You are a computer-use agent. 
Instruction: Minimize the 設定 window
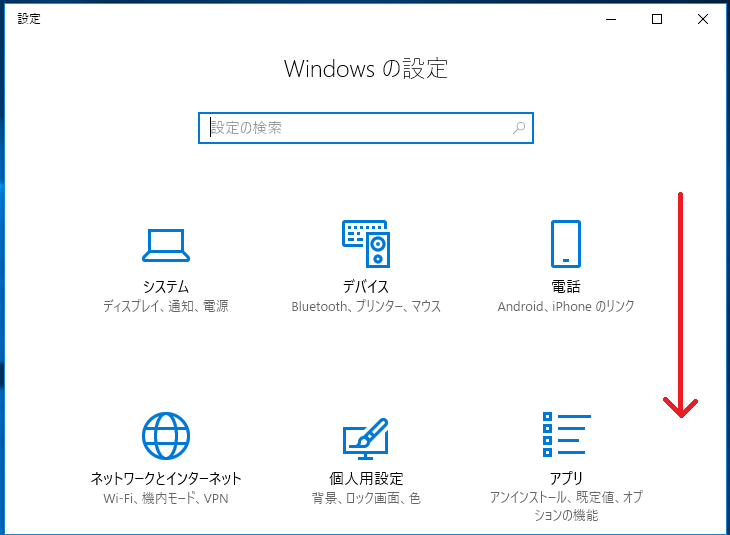click(x=611, y=19)
